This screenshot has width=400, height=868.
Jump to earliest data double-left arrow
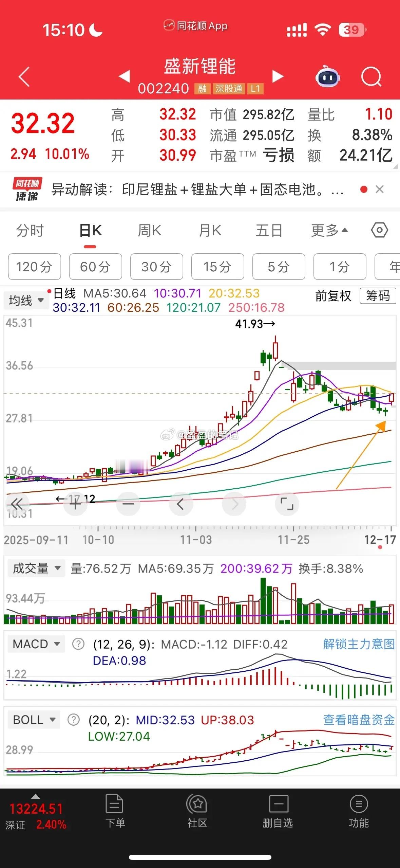[17, 504]
